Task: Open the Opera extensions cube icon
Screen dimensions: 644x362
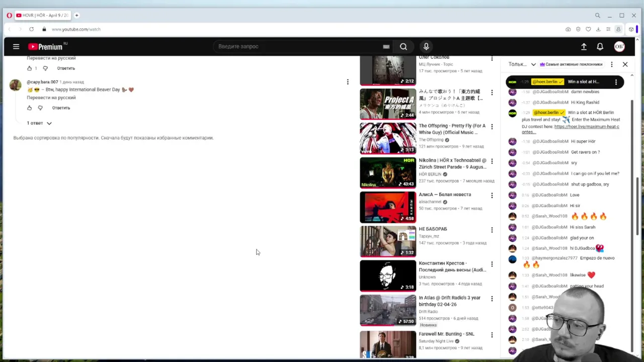Action: (x=631, y=29)
